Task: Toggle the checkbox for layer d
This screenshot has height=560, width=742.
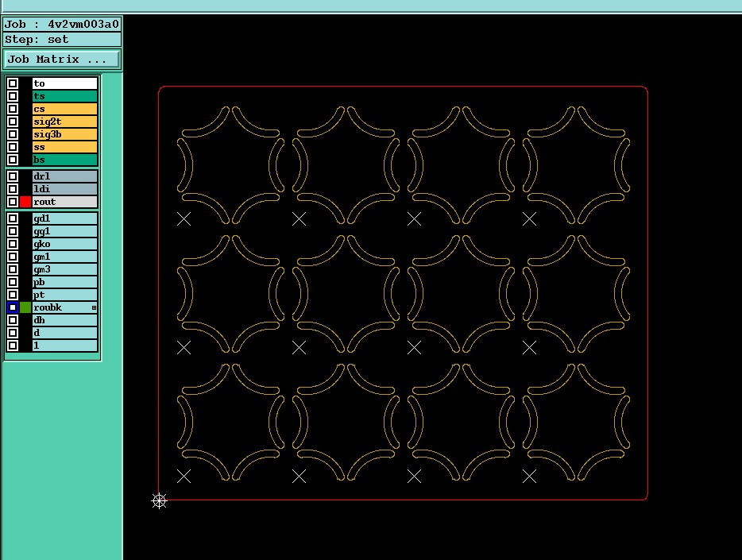Action: pyautogui.click(x=13, y=333)
